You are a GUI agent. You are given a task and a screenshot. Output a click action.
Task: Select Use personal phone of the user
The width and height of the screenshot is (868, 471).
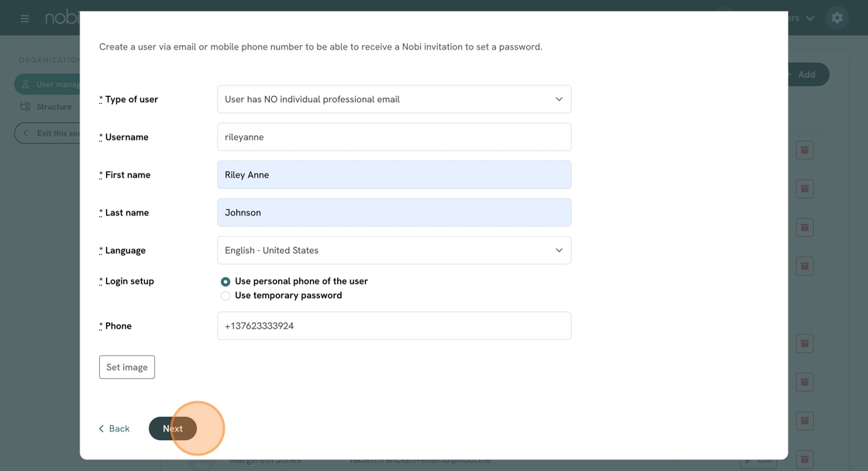click(x=226, y=282)
